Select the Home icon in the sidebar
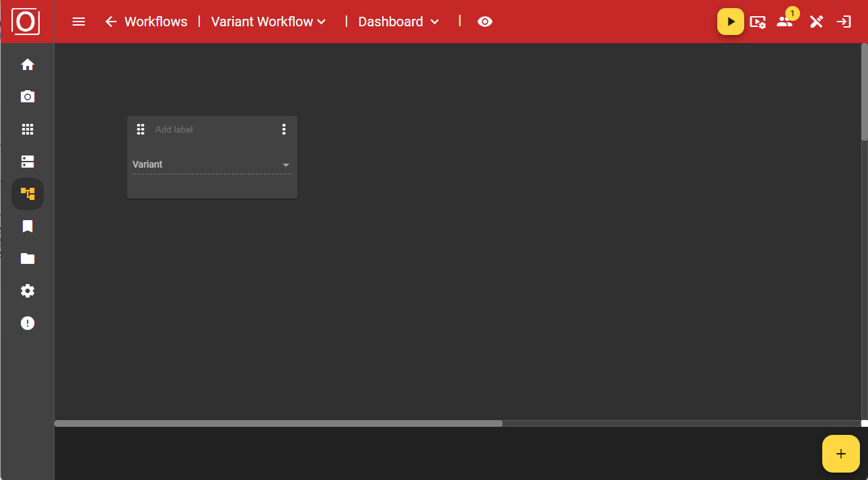Screen dimensions: 868x480 click(x=27, y=64)
